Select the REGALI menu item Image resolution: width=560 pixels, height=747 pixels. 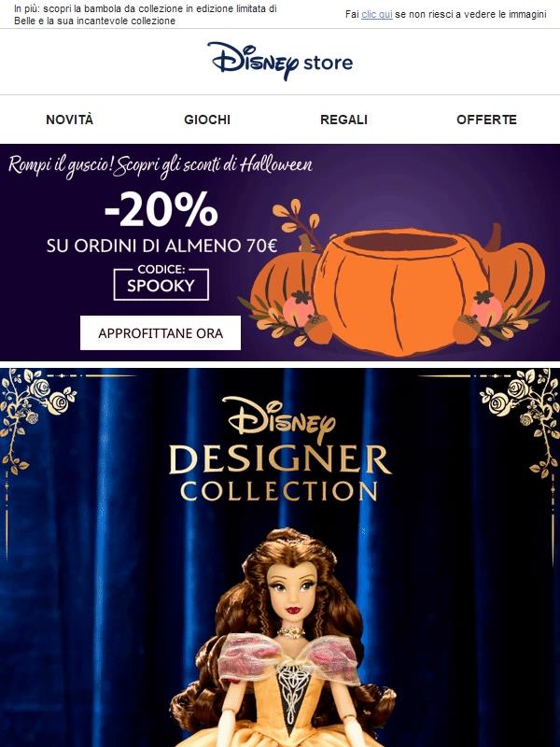click(x=343, y=120)
